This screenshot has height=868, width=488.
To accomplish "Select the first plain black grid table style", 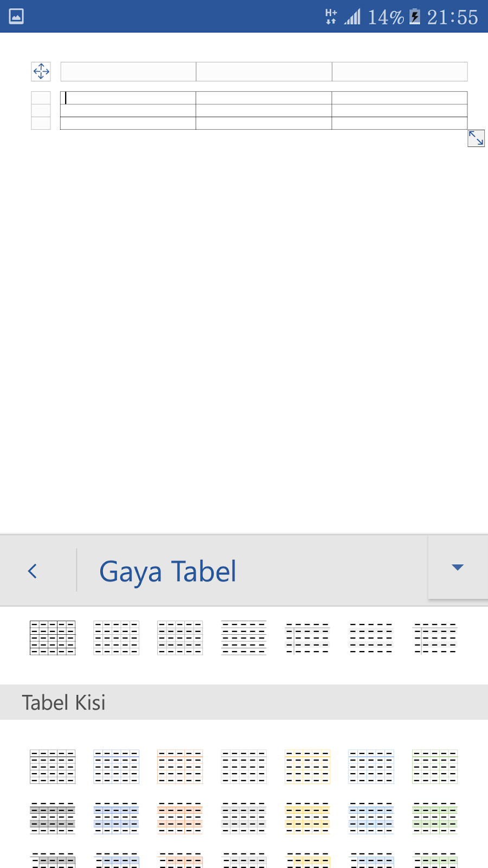I will tap(53, 637).
